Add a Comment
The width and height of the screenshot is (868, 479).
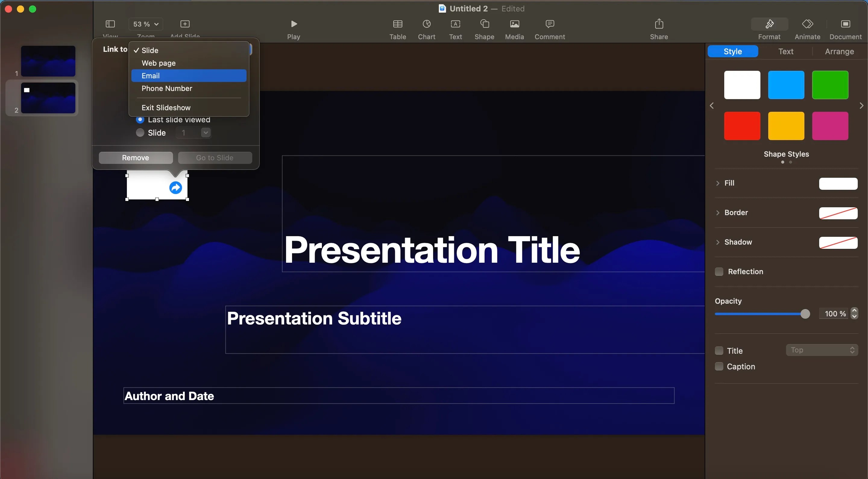tap(549, 29)
